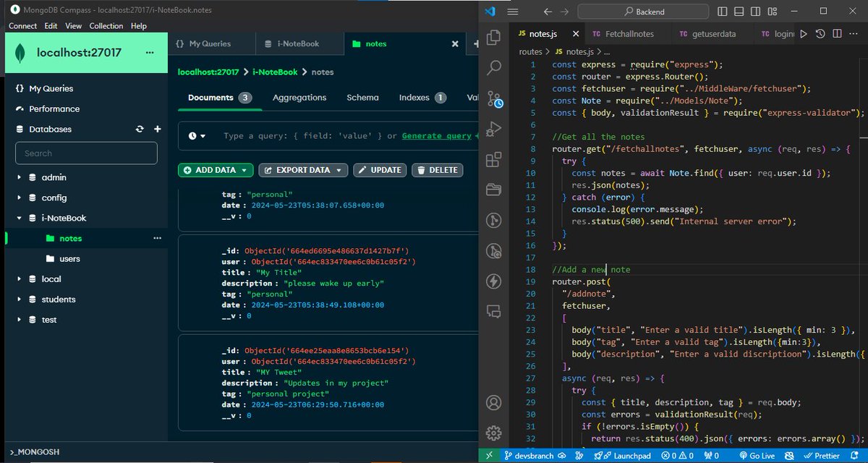Expand the students database
This screenshot has height=463, width=868.
pos(20,299)
